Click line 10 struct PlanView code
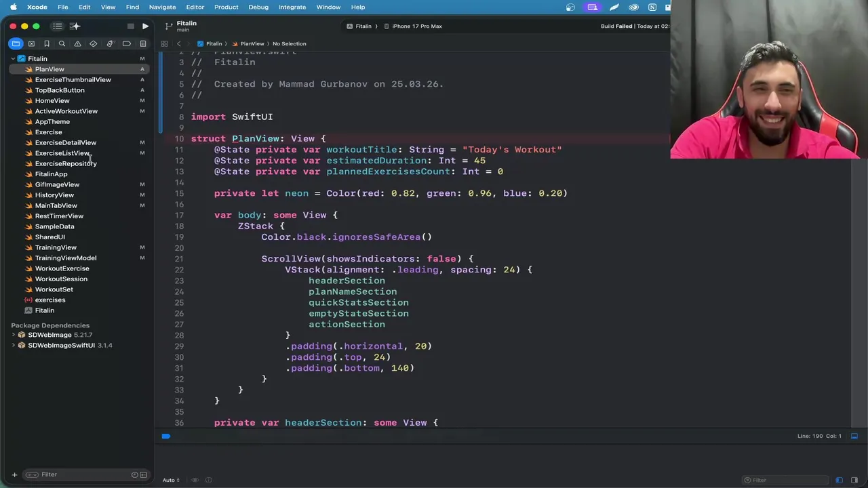Viewport: 868px width, 488px height. 258,138
